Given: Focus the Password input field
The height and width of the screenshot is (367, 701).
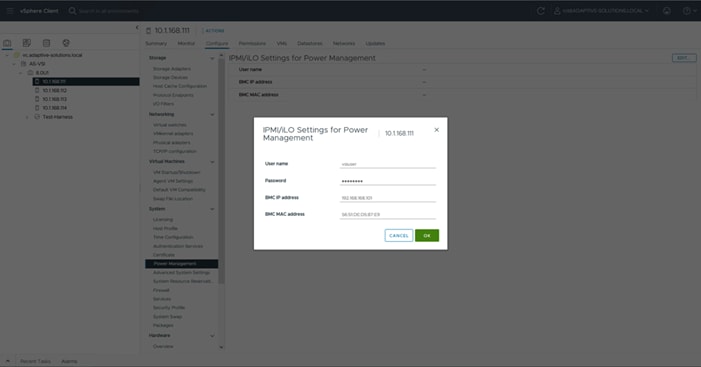Looking at the screenshot, I should [x=388, y=181].
